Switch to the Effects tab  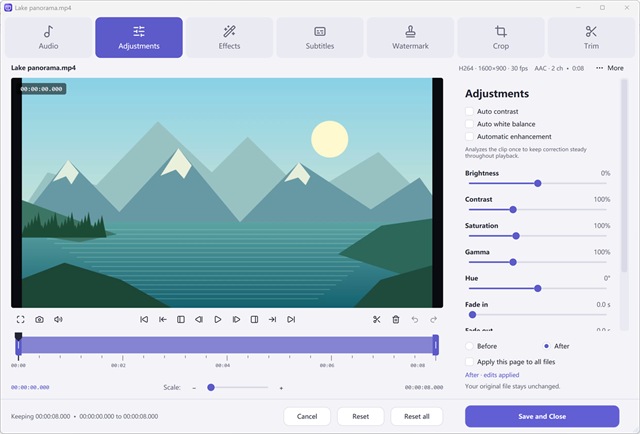(x=229, y=37)
